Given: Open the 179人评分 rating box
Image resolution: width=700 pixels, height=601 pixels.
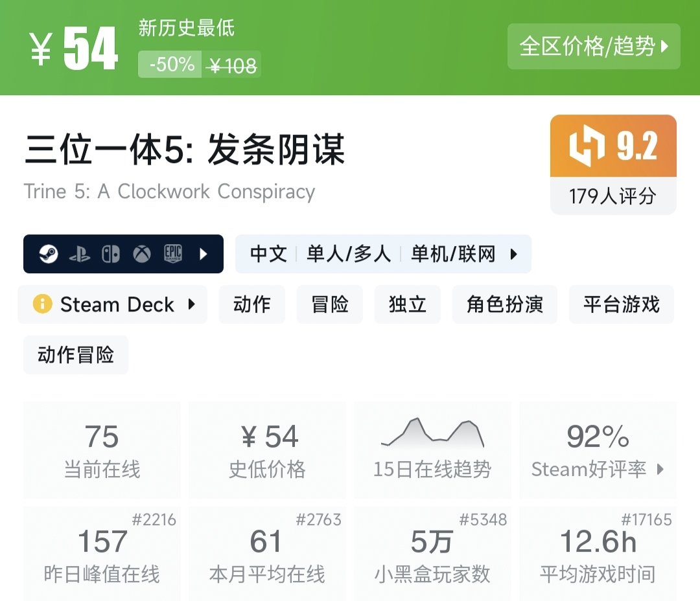Looking at the screenshot, I should click(x=612, y=196).
